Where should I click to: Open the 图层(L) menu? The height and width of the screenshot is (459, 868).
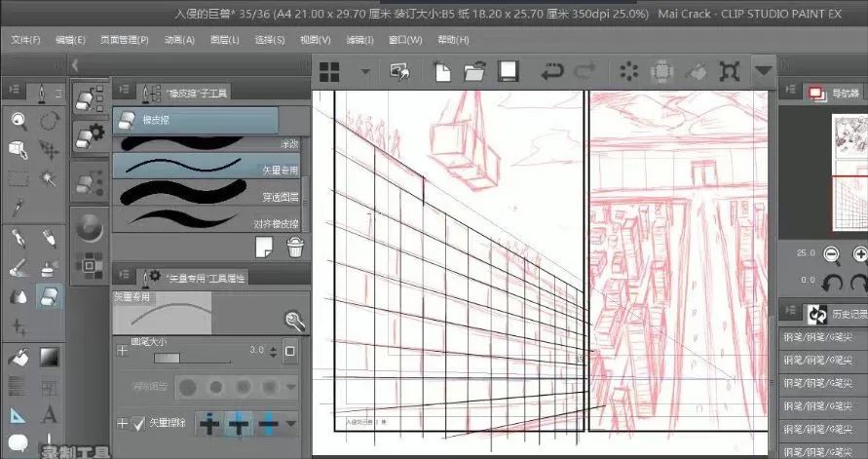[x=225, y=40]
